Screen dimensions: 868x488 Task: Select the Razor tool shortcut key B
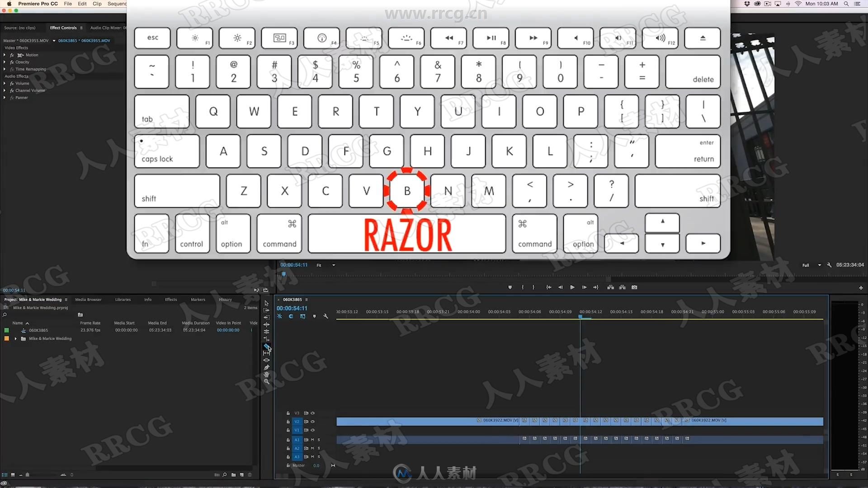click(407, 190)
